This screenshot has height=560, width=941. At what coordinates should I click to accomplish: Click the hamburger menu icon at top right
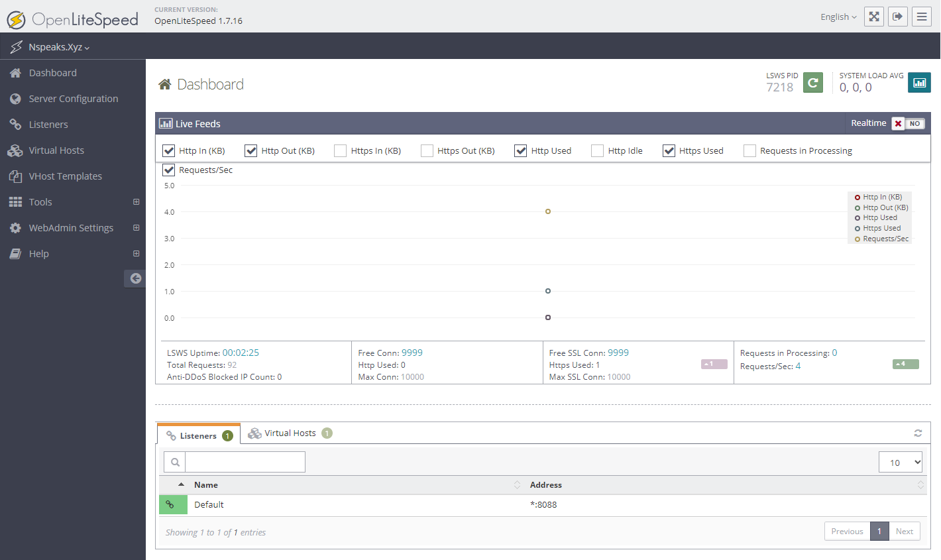click(x=922, y=17)
